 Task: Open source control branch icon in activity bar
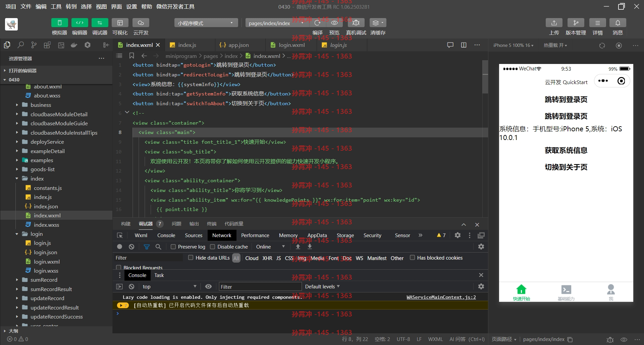click(x=34, y=45)
